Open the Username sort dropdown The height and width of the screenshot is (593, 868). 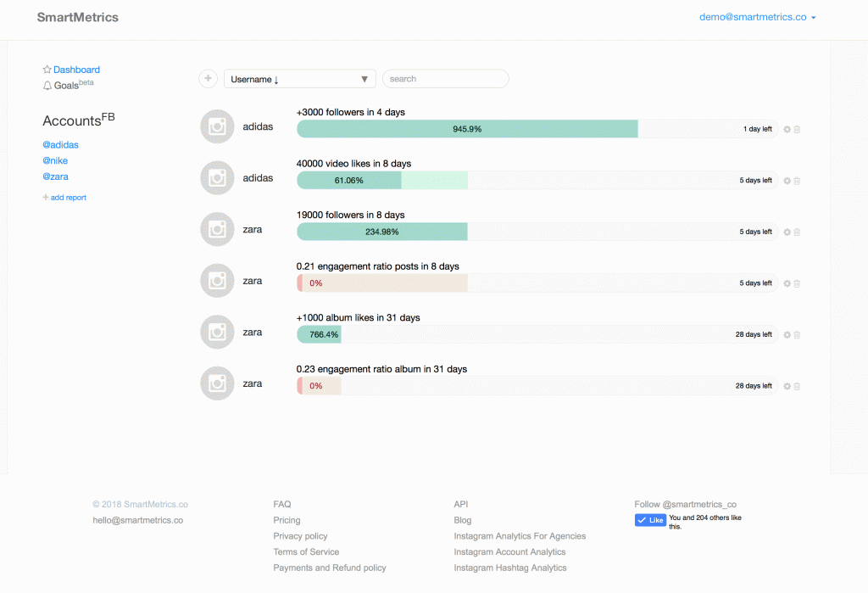[x=299, y=79]
